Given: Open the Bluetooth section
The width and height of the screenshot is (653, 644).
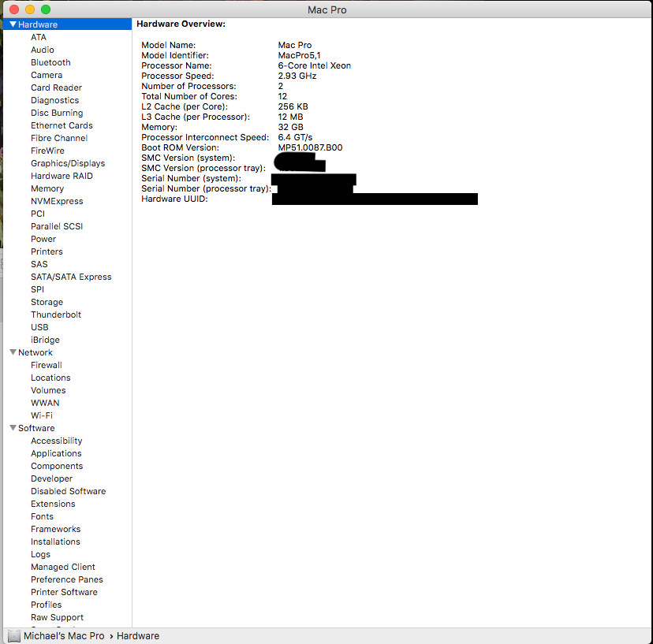Looking at the screenshot, I should (50, 62).
